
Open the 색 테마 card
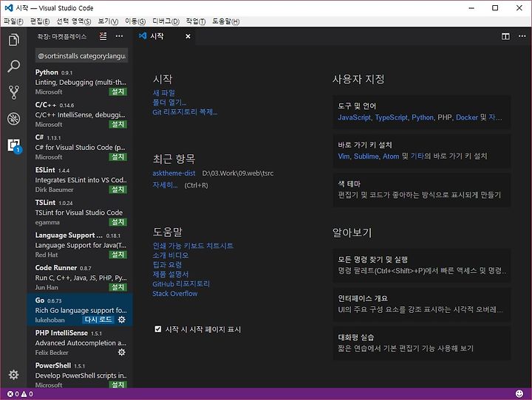click(x=422, y=190)
